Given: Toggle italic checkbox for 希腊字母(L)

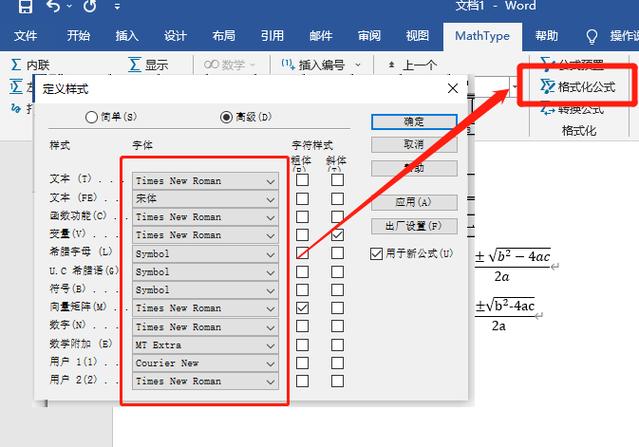Looking at the screenshot, I should pos(337,253).
